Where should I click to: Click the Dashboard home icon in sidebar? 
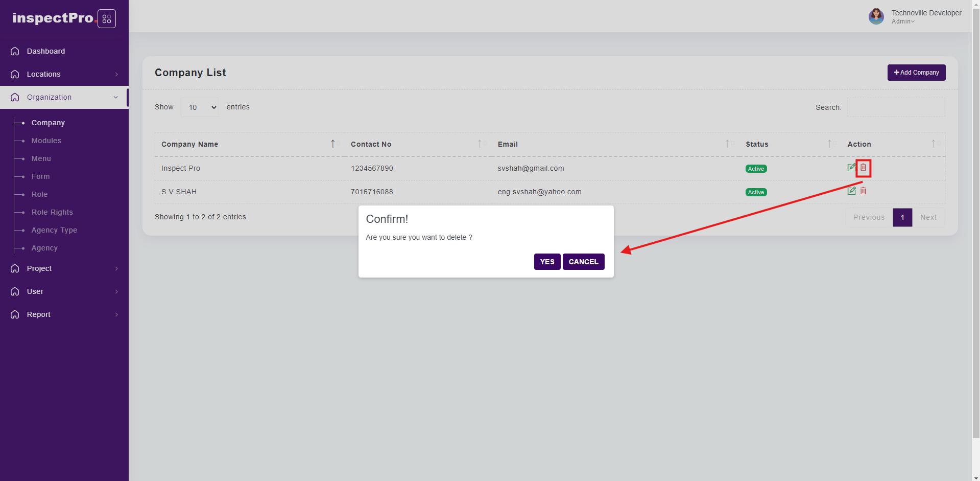(x=15, y=51)
